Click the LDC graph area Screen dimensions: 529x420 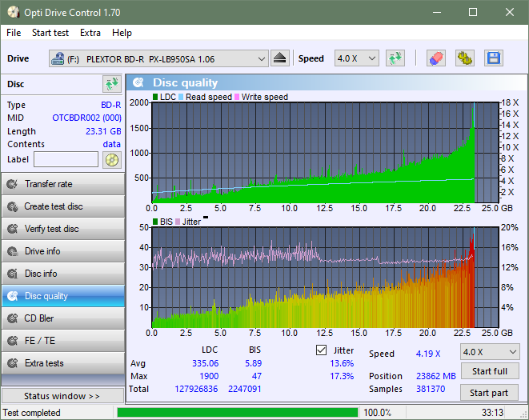325,153
